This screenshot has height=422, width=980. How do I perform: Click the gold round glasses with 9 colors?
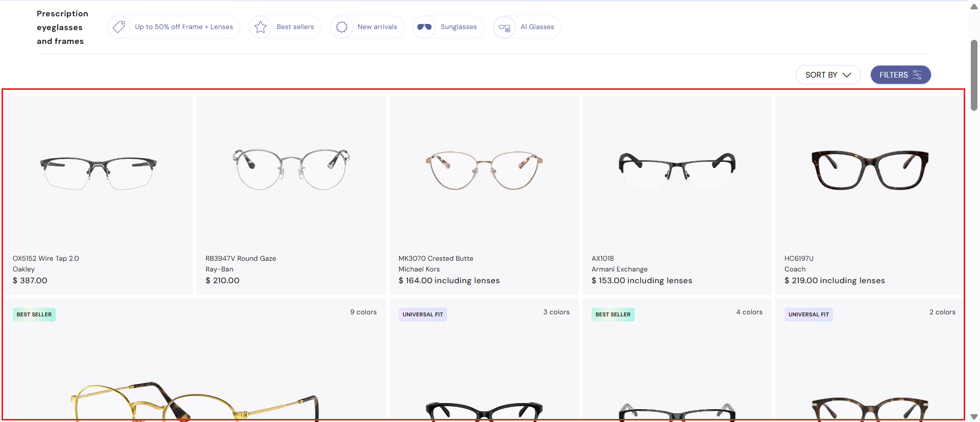pos(194,401)
